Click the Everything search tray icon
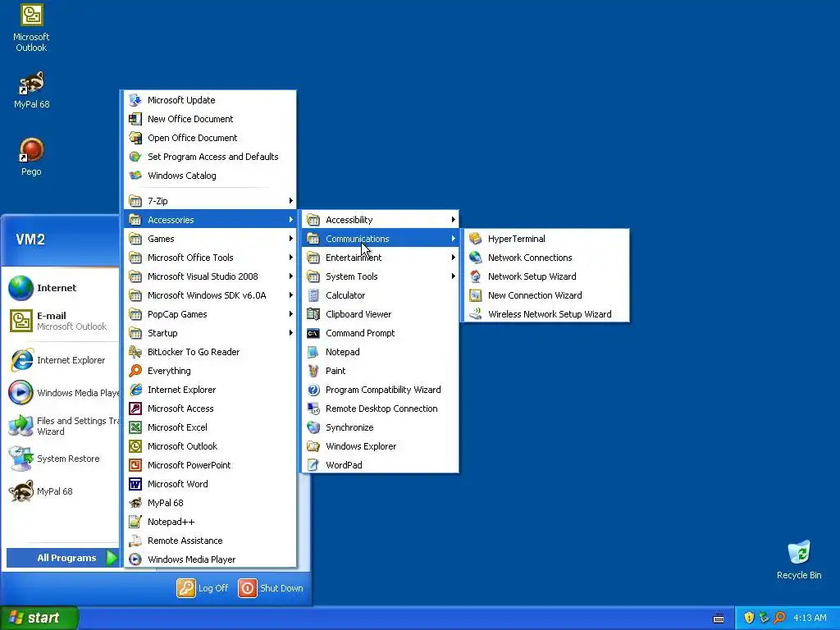Screen dimensions: 840x630 point(779,618)
